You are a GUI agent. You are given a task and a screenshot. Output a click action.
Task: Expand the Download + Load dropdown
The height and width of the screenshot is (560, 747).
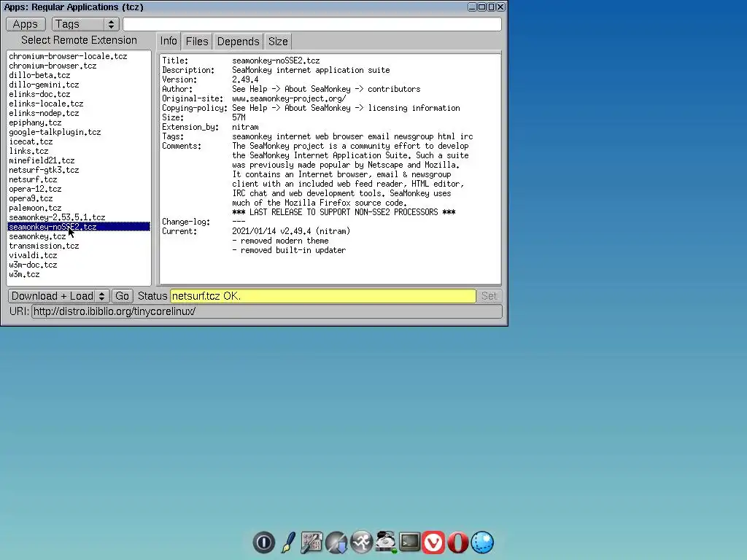click(x=59, y=296)
